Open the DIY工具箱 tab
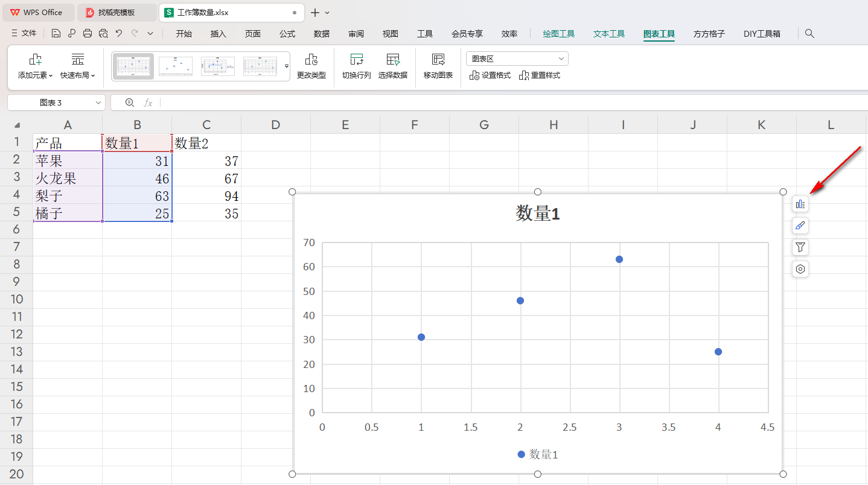The image size is (868, 485). pos(762,34)
